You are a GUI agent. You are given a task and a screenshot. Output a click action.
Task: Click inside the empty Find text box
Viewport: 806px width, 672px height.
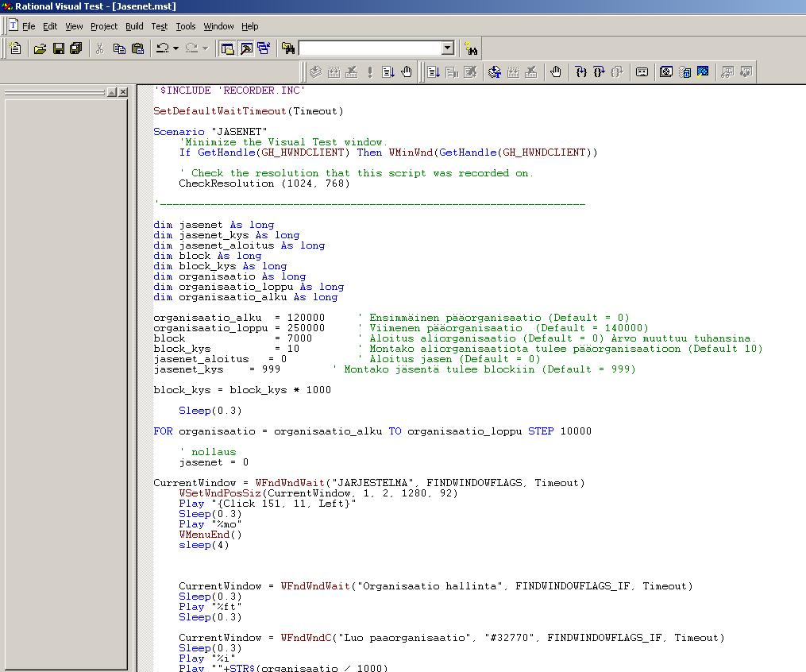pyautogui.click(x=371, y=48)
